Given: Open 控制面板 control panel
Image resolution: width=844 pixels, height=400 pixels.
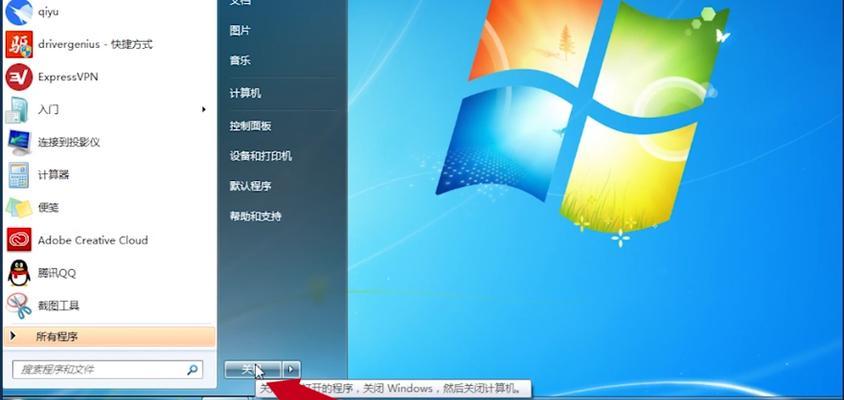Looking at the screenshot, I should pos(250,126).
